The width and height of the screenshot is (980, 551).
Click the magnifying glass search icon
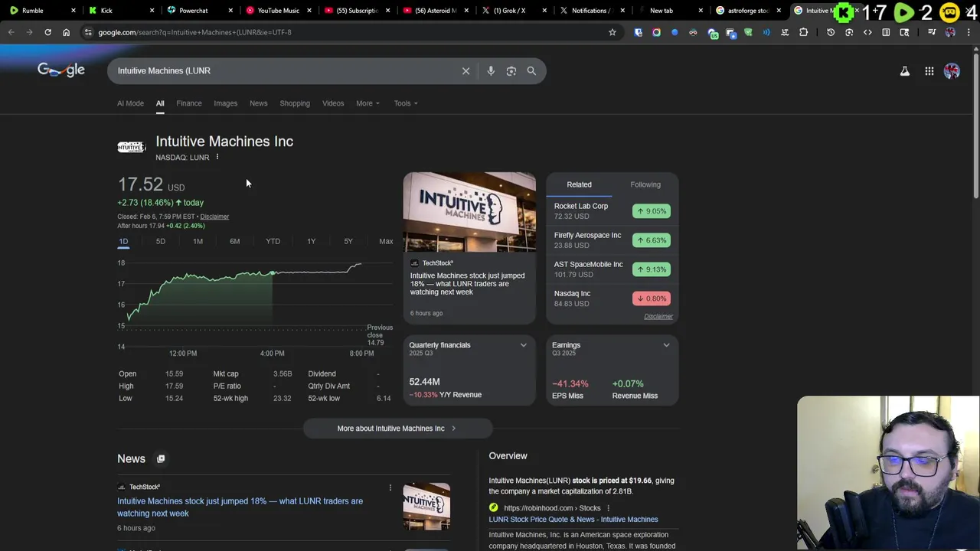(531, 71)
